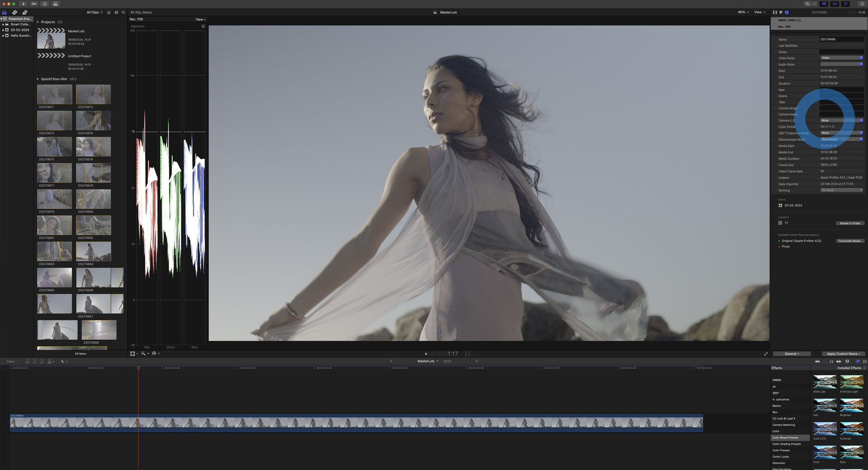The height and width of the screenshot is (470, 868).
Task: Toggle the Effects browser button
Action: pyautogui.click(x=858, y=361)
